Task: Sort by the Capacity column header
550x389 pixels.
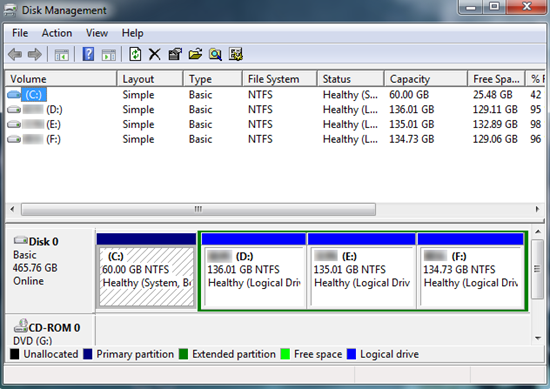Action: [426, 79]
